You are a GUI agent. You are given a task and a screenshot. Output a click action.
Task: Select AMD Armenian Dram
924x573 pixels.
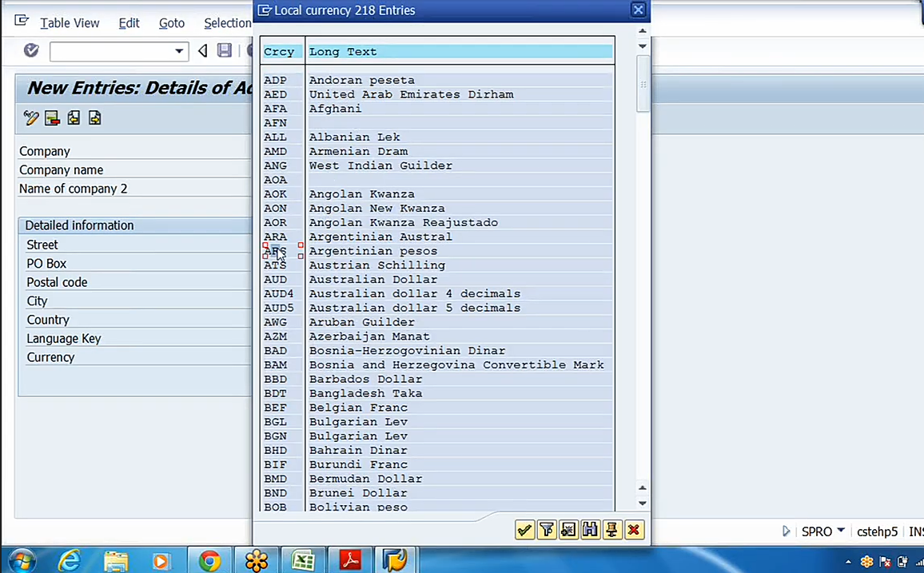click(x=438, y=151)
